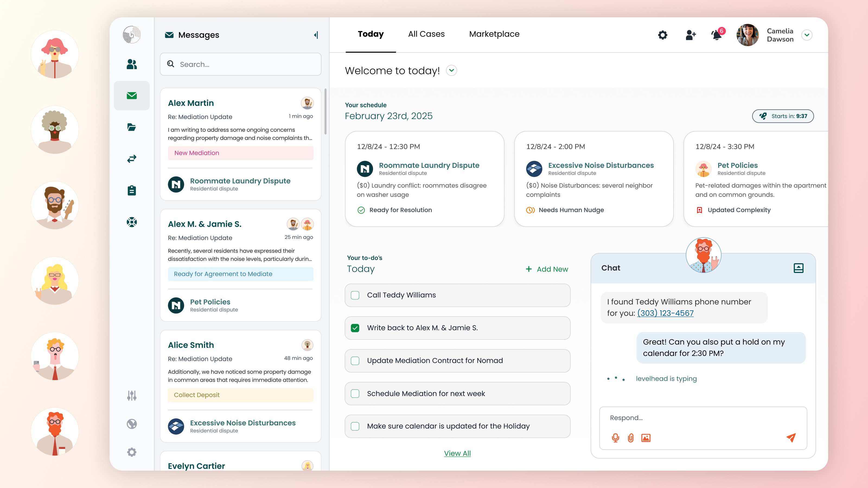The width and height of the screenshot is (868, 488).
Task: Click the fingerprint app logo
Action: tap(132, 35)
